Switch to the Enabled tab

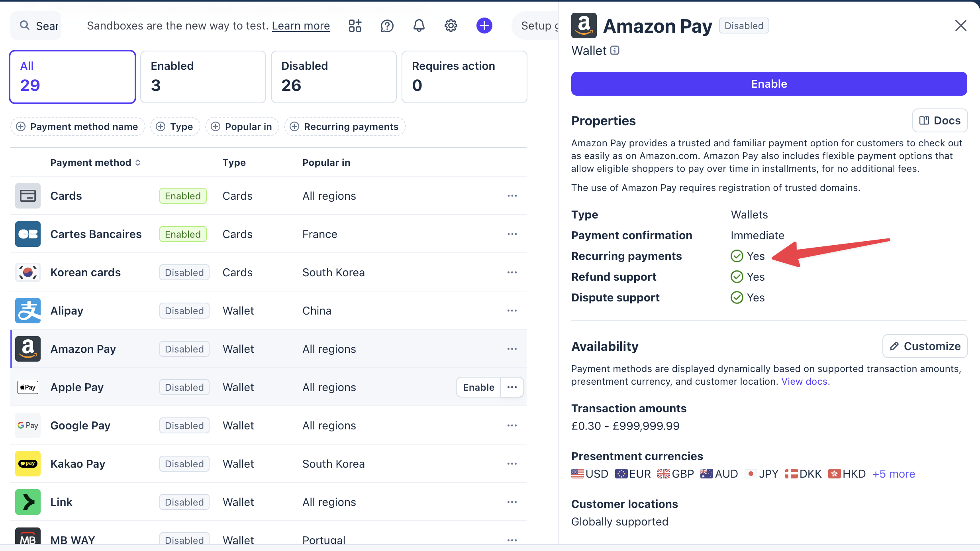(203, 77)
